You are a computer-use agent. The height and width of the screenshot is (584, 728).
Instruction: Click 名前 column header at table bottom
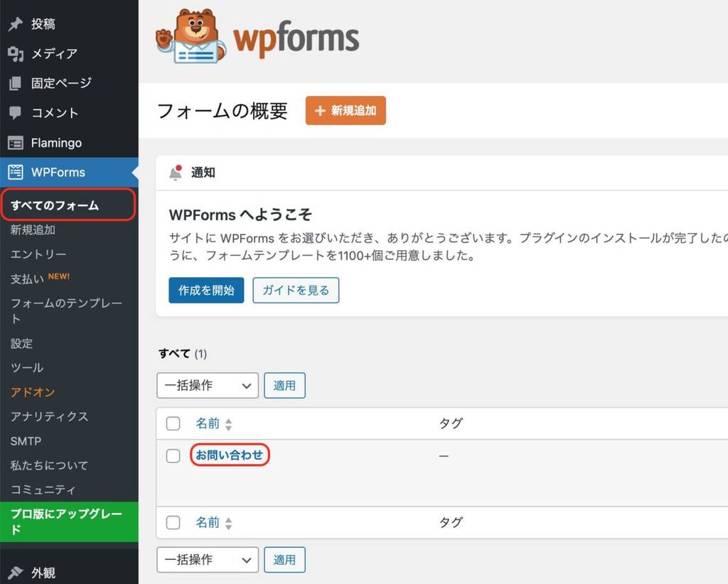[x=208, y=522]
